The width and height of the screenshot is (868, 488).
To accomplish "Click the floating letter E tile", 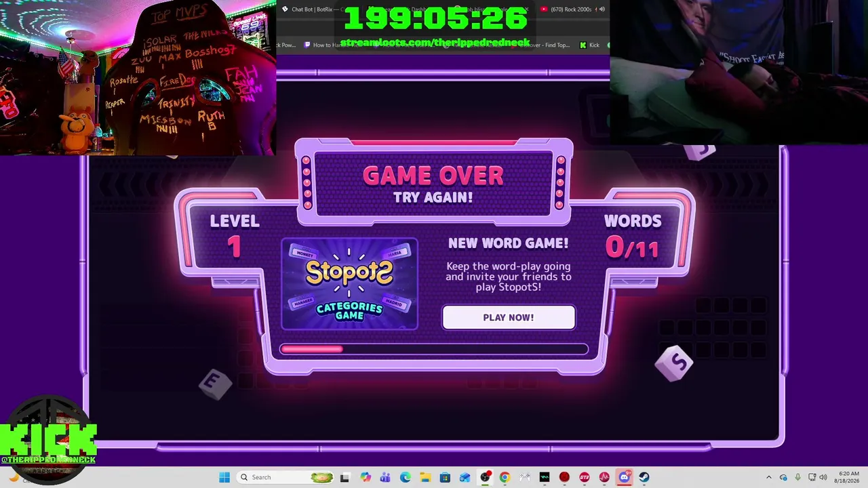I will pos(215,384).
